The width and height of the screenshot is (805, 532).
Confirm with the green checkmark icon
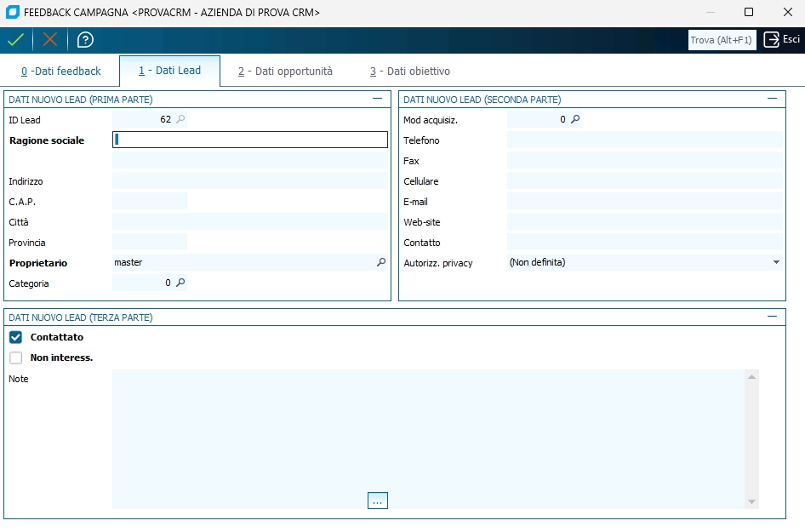click(16, 40)
